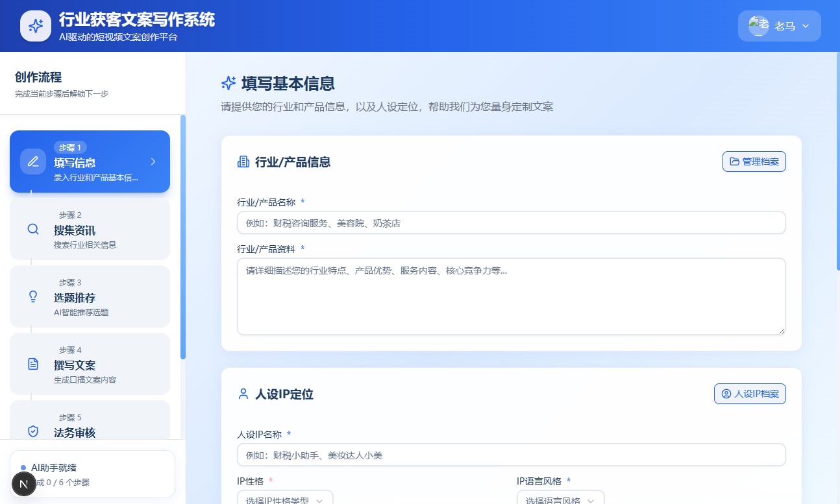
Task: Click the person icon beside 人设IP定位
Action: 243,394
